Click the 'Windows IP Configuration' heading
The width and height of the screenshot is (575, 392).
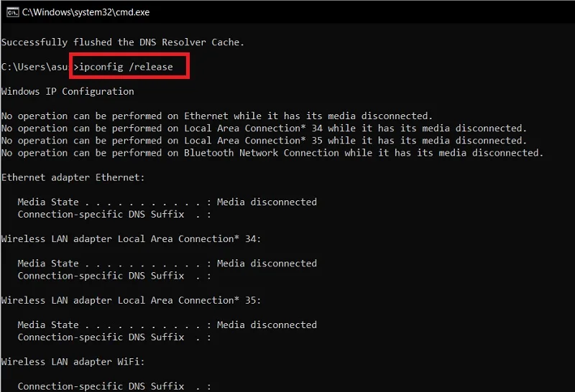coord(68,92)
